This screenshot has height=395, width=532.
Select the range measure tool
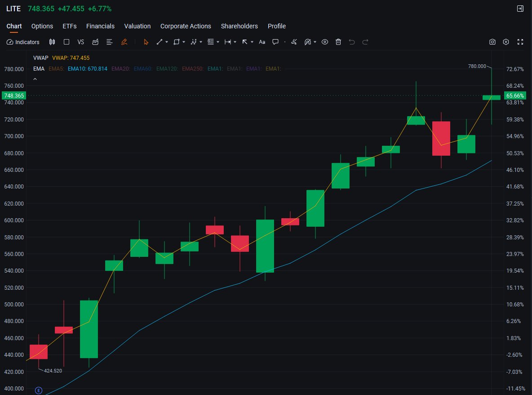(228, 42)
